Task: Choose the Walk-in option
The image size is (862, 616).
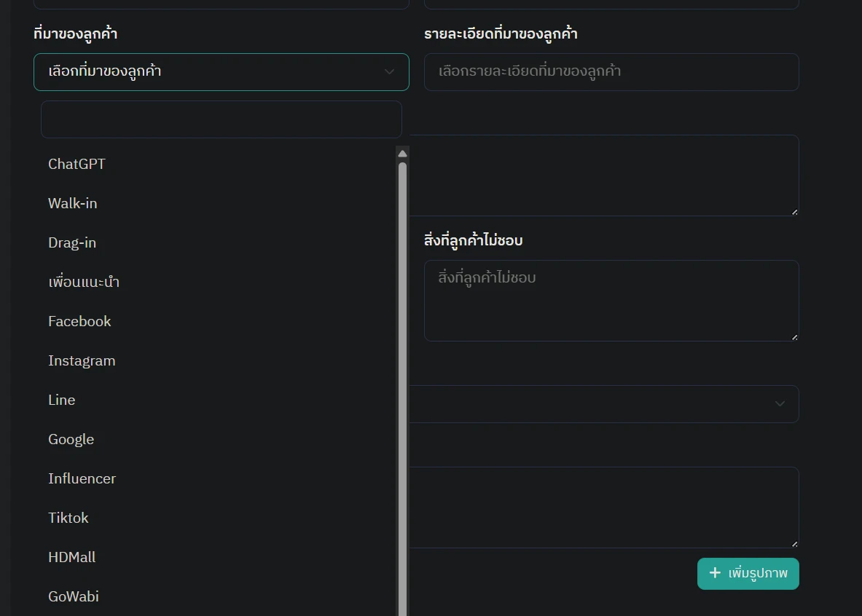Action: pyautogui.click(x=72, y=203)
